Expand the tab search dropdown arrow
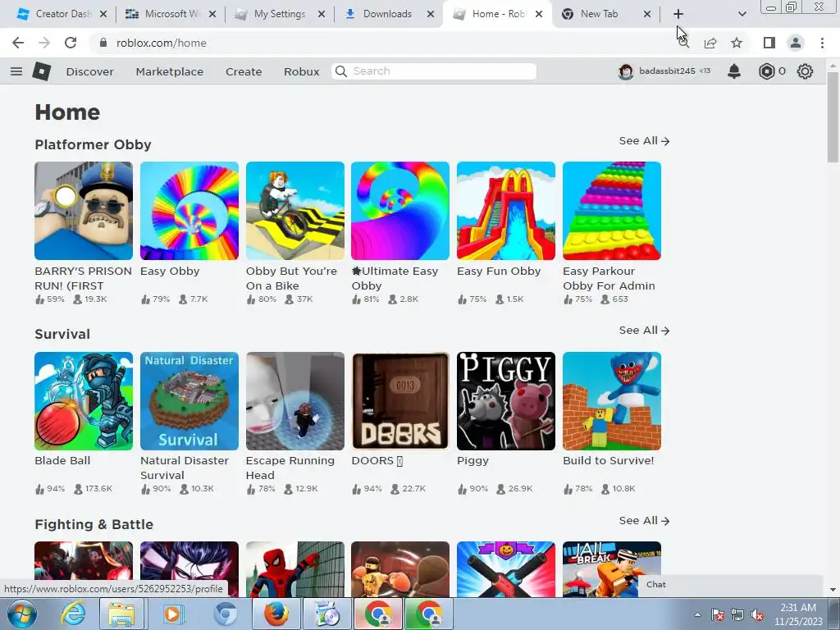 pos(742,14)
